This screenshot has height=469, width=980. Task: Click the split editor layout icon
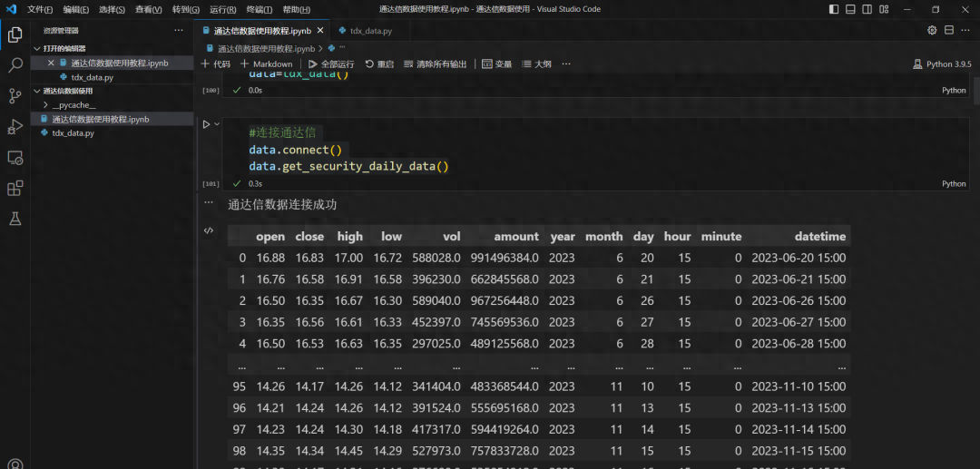(949, 30)
